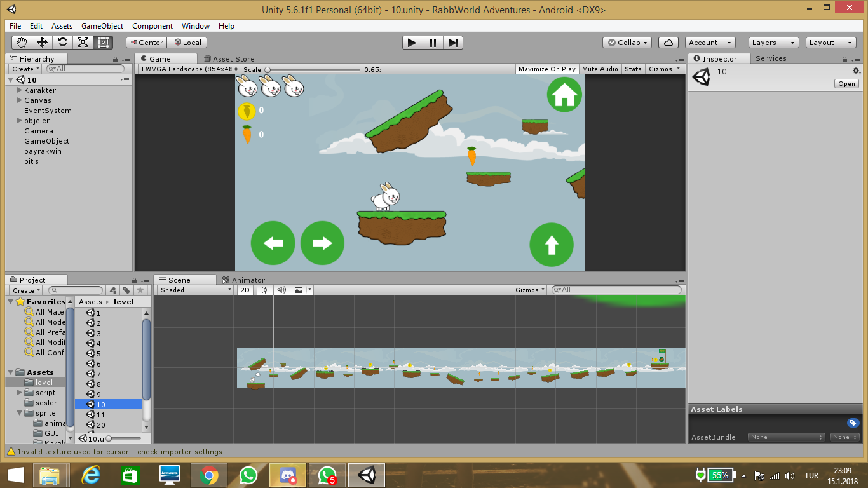Select the Move tool
This screenshot has height=488, width=868.
click(x=42, y=43)
